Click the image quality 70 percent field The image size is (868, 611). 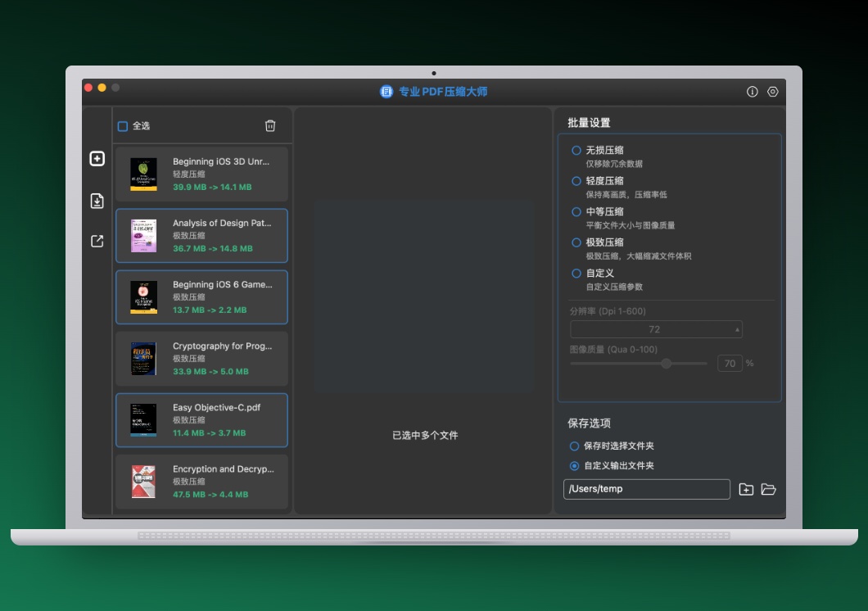[730, 364]
